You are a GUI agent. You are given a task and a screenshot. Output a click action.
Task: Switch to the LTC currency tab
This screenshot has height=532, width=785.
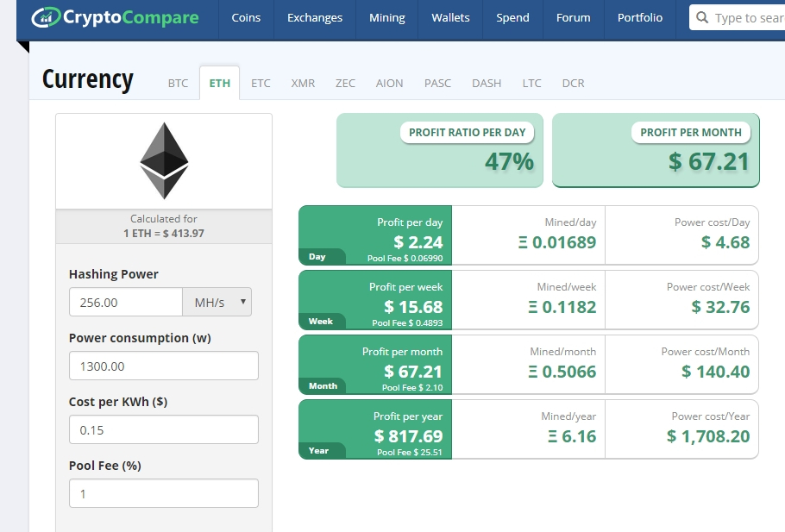tap(531, 83)
